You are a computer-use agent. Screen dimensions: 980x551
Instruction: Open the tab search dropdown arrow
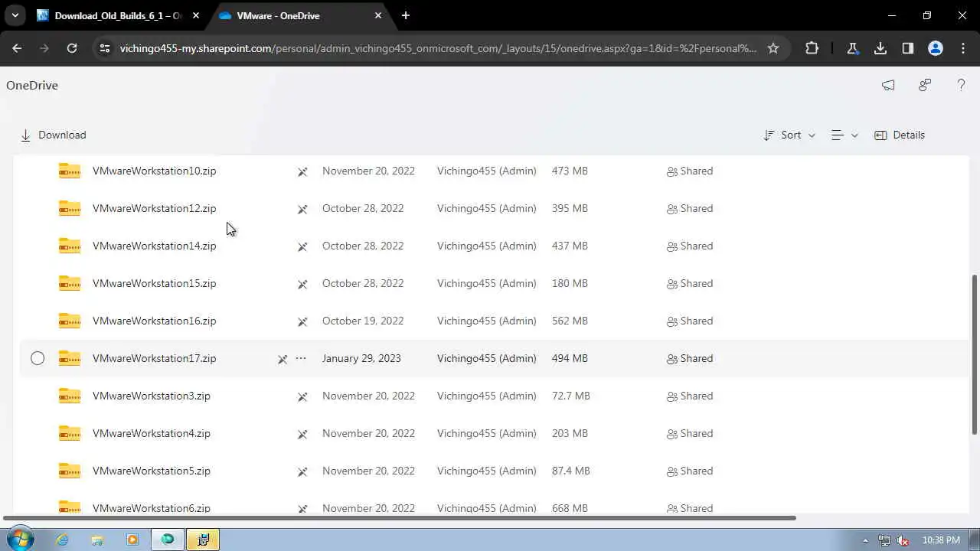[15, 15]
